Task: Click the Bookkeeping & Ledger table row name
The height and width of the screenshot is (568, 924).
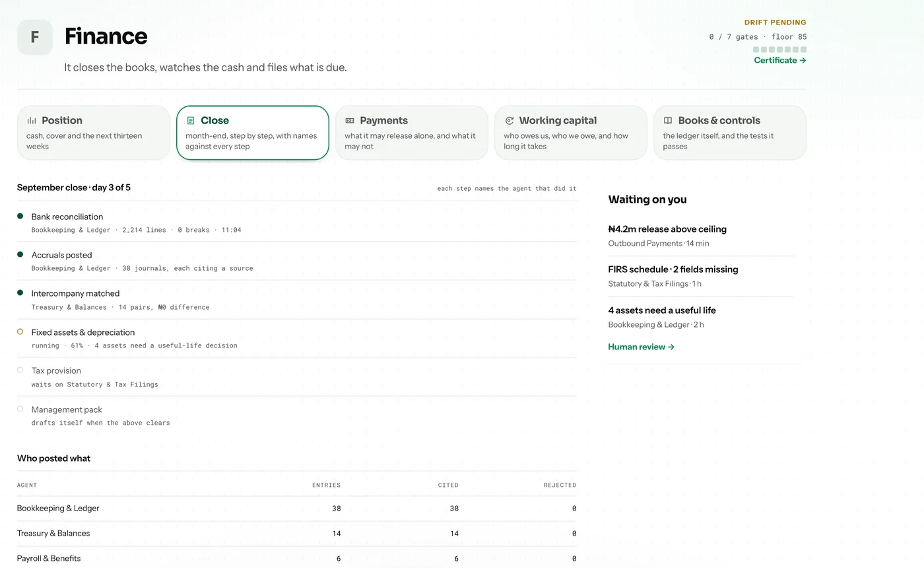Action: [58, 509]
